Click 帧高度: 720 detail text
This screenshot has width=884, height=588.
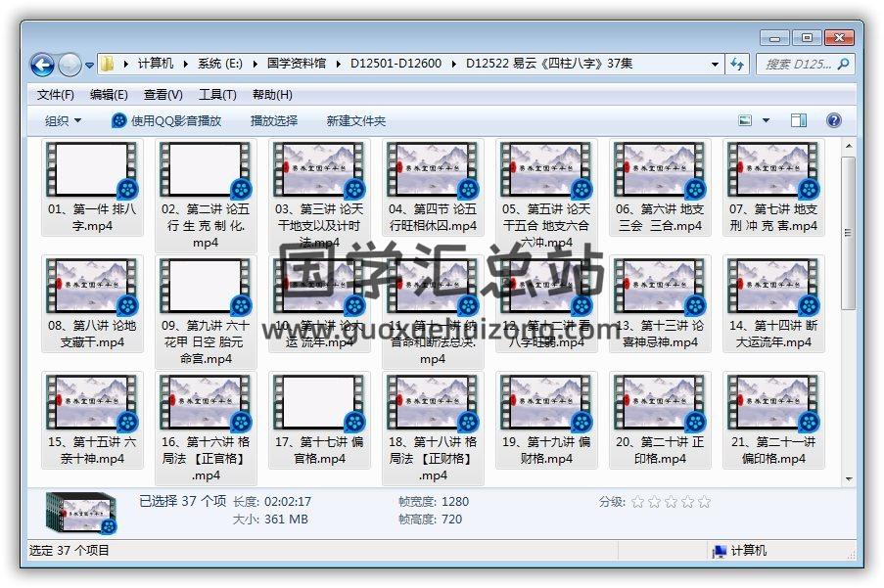click(x=430, y=520)
